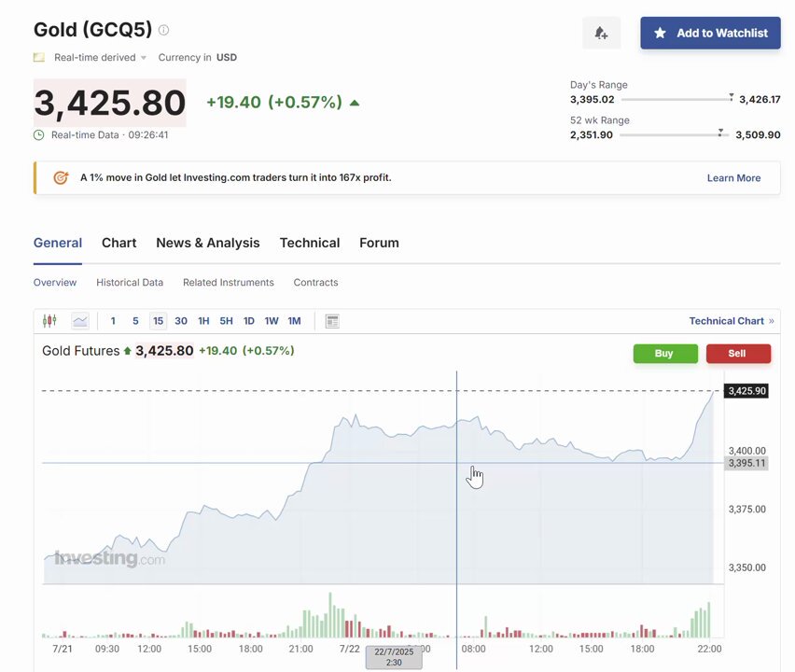Select the 30 minute interval
Viewport: 795px width, 672px height.
(181, 321)
